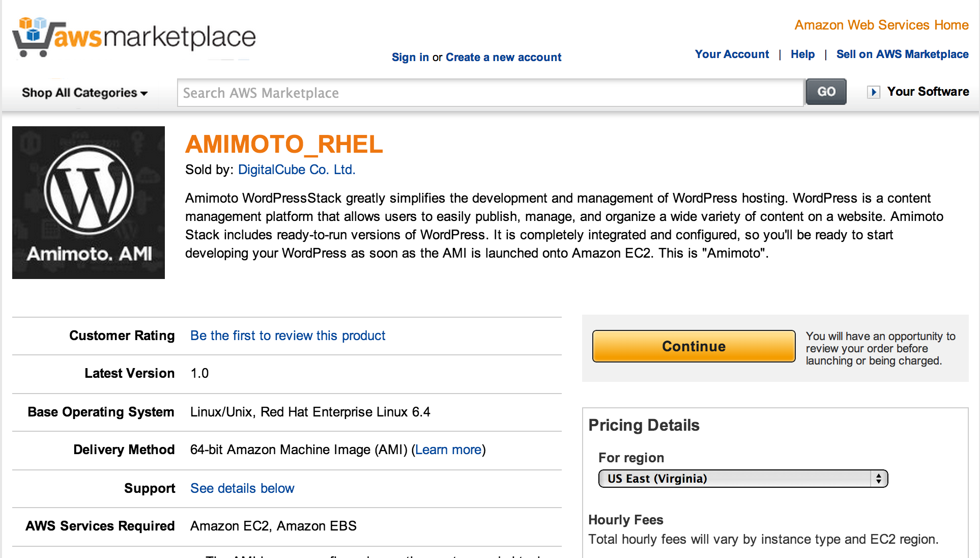Click the For region label
Image resolution: width=980 pixels, height=558 pixels.
(x=631, y=458)
